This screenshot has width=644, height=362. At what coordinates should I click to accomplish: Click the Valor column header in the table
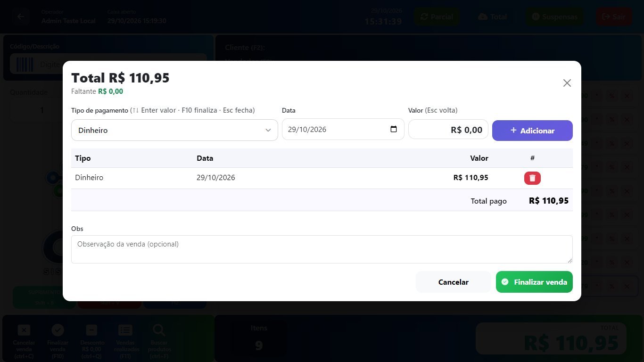[479, 158]
